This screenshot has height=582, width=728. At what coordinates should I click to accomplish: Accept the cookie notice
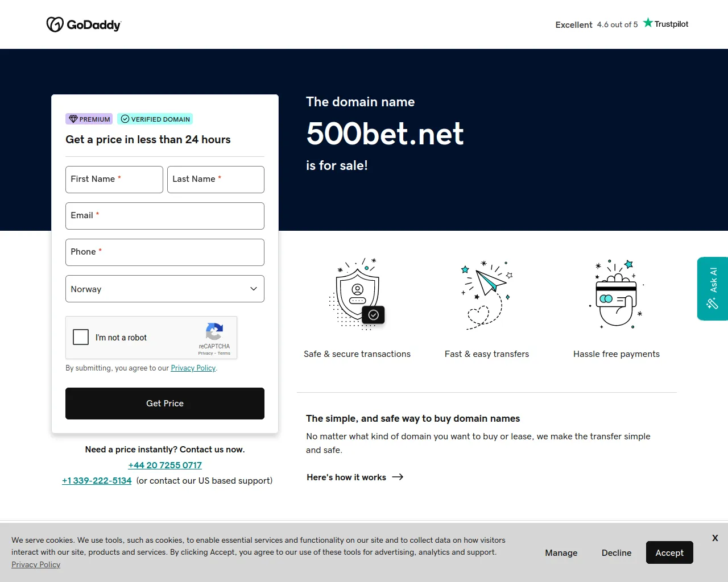[669, 552]
